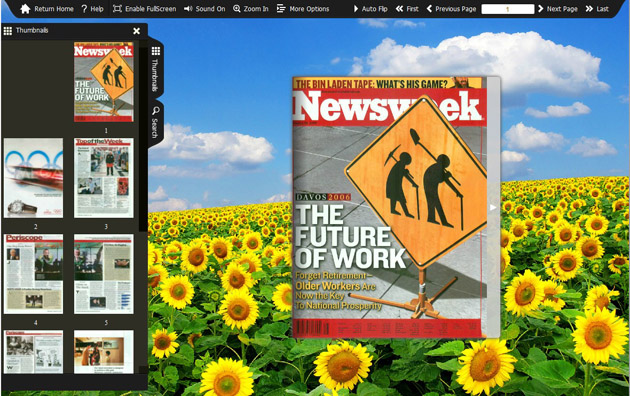This screenshot has width=630, height=396.
Task: Jump to Last page
Action: (597, 8)
